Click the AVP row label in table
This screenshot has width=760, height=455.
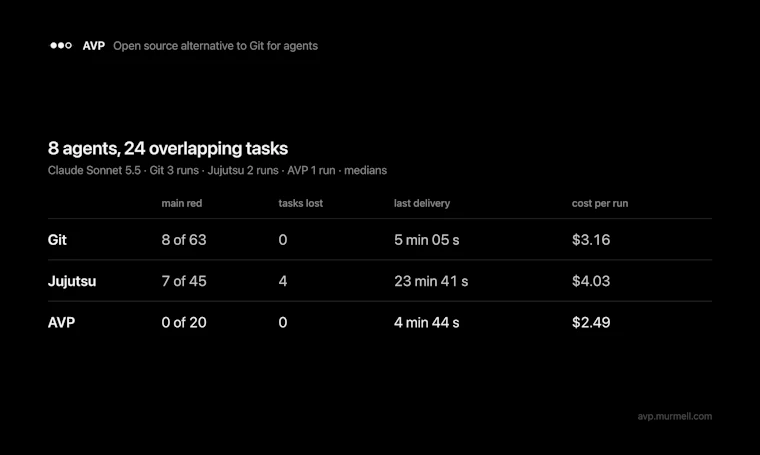(61, 323)
